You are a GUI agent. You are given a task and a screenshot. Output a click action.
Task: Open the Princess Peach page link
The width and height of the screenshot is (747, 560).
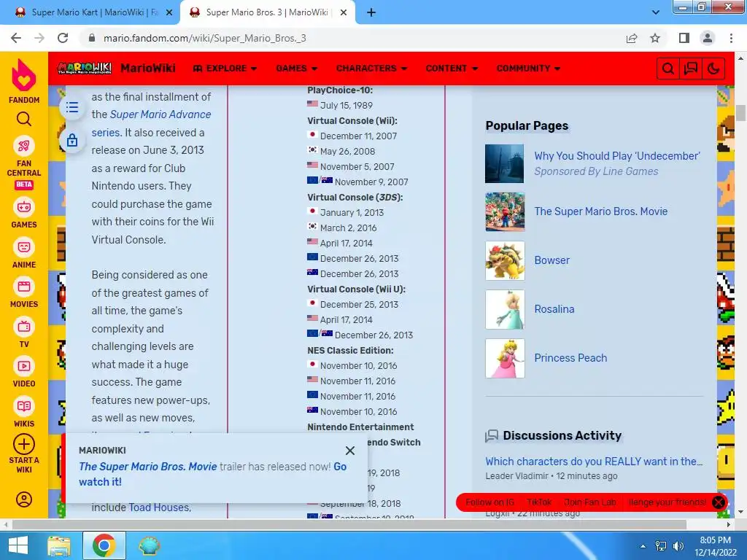point(570,358)
